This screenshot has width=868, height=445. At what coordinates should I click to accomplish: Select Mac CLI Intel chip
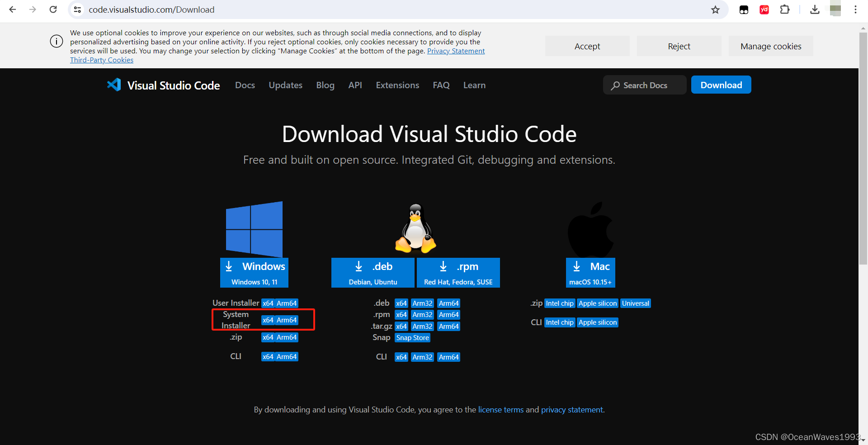(x=560, y=322)
